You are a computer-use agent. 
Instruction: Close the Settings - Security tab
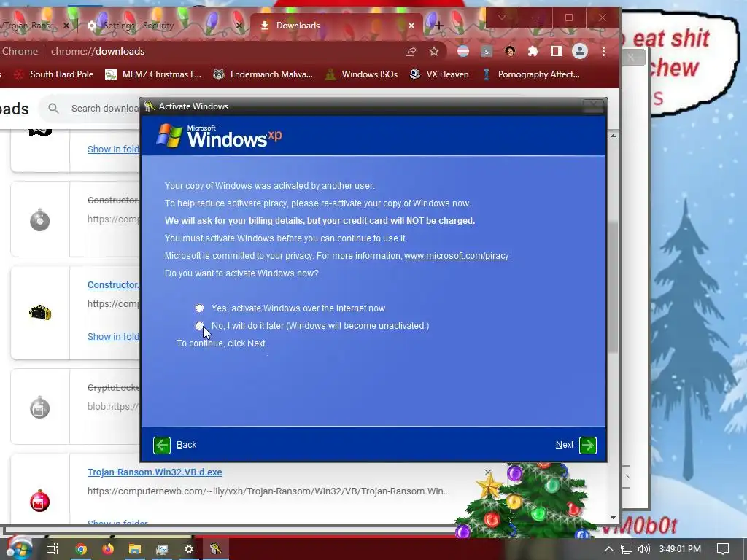pyautogui.click(x=239, y=26)
